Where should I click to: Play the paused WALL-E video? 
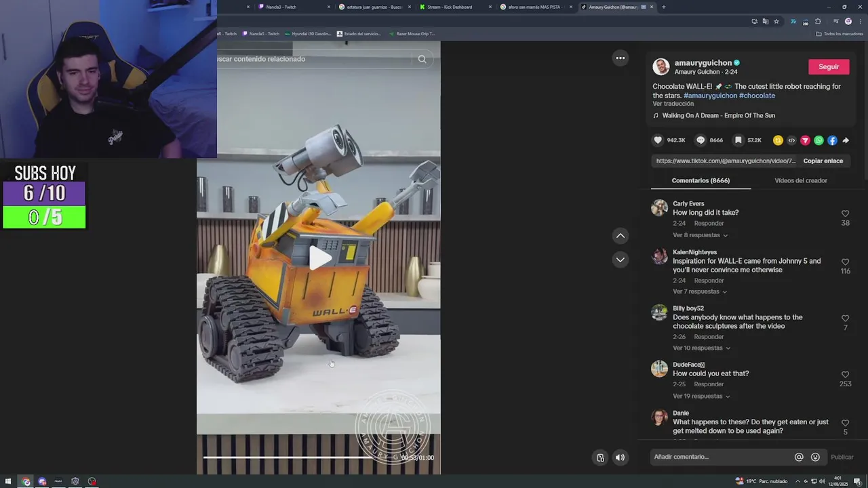coord(320,258)
